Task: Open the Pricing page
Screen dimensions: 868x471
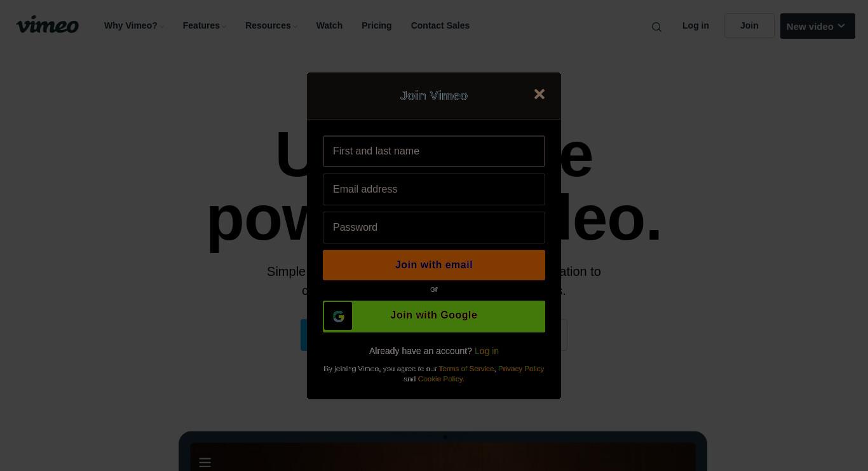Action: pyautogui.click(x=376, y=25)
